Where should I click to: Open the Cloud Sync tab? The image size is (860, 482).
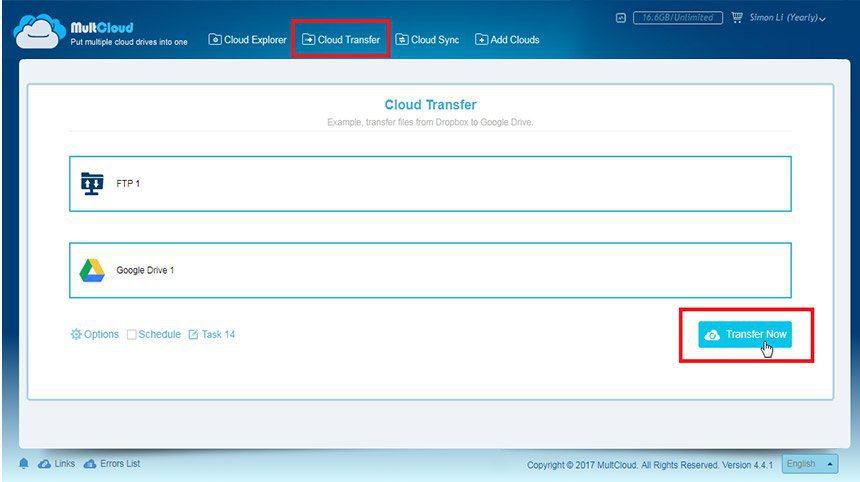coord(427,39)
